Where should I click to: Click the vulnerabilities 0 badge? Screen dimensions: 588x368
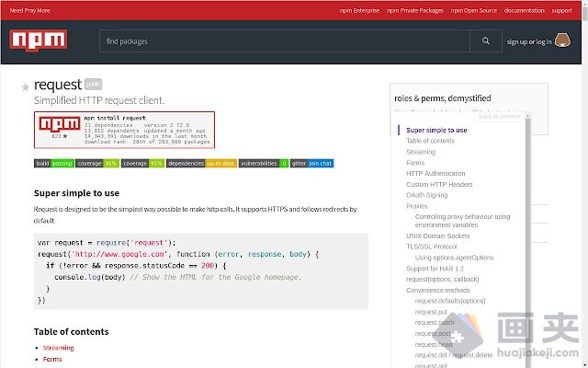pos(264,163)
